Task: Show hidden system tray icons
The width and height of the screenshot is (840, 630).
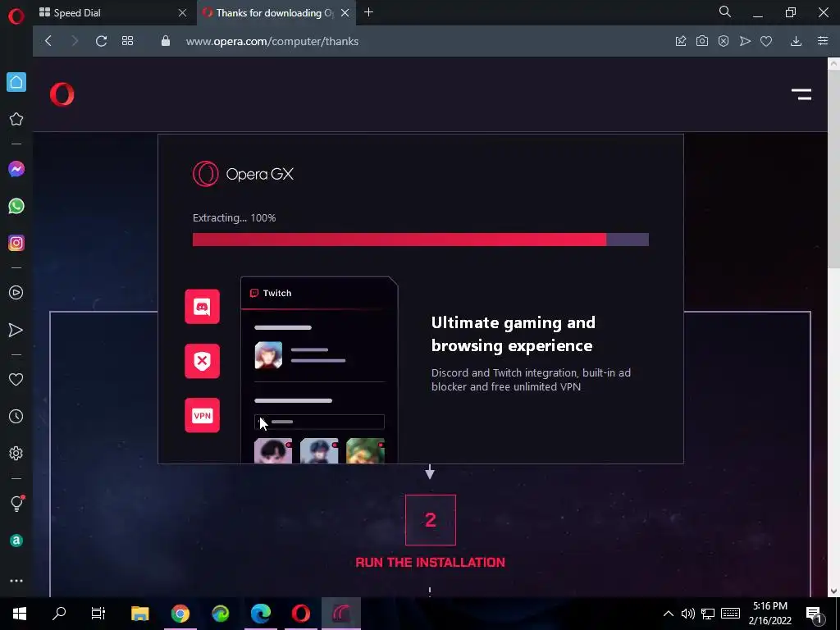Action: (668, 614)
